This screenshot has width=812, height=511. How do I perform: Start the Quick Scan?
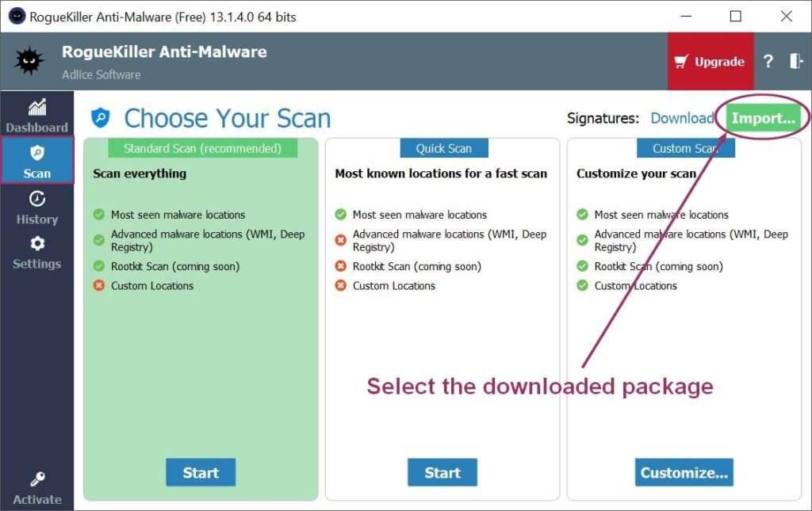442,472
